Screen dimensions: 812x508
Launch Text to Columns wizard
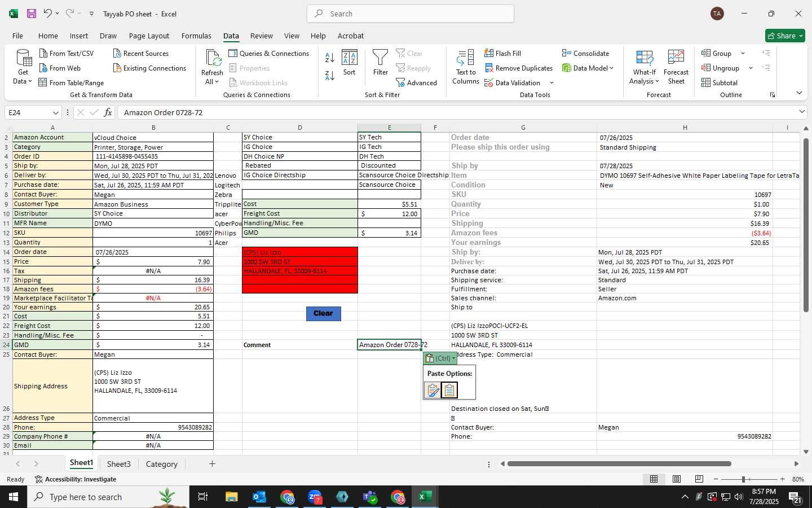[466, 67]
